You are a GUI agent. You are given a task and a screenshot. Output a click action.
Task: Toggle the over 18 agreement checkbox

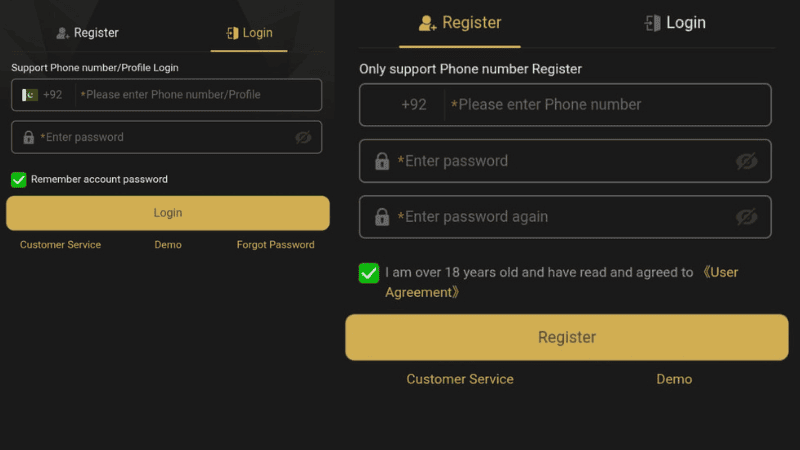[x=369, y=273]
